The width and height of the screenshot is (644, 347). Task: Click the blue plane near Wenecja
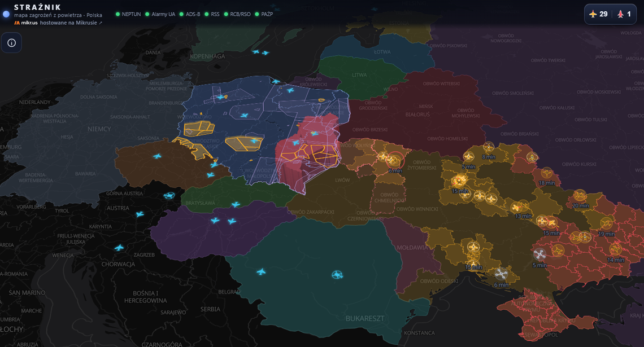tap(119, 248)
